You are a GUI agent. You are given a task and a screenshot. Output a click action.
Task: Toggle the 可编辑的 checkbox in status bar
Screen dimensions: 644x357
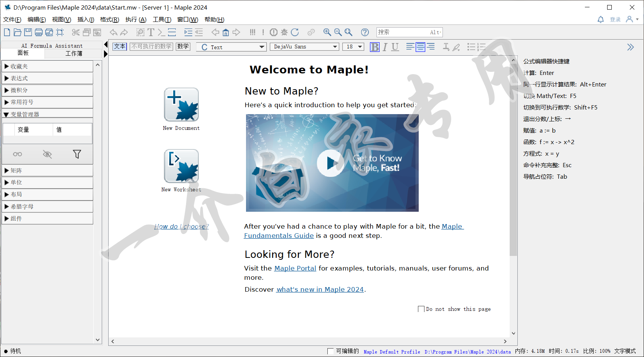point(330,351)
